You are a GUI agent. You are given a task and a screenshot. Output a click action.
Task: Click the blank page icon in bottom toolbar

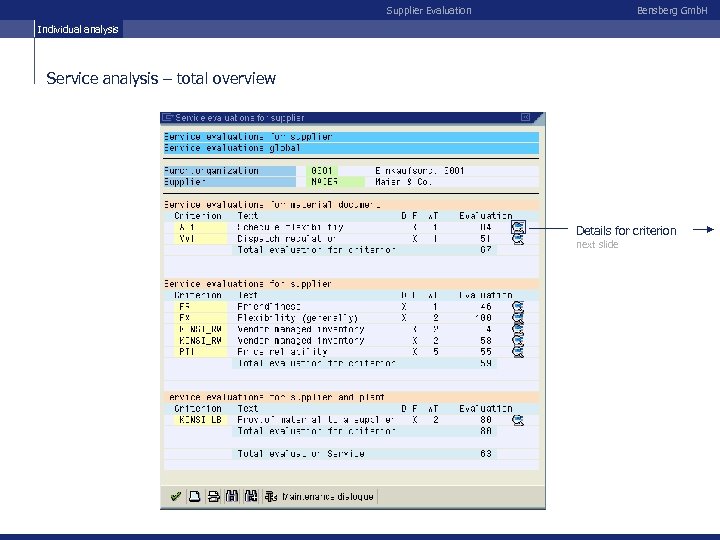(x=194, y=496)
